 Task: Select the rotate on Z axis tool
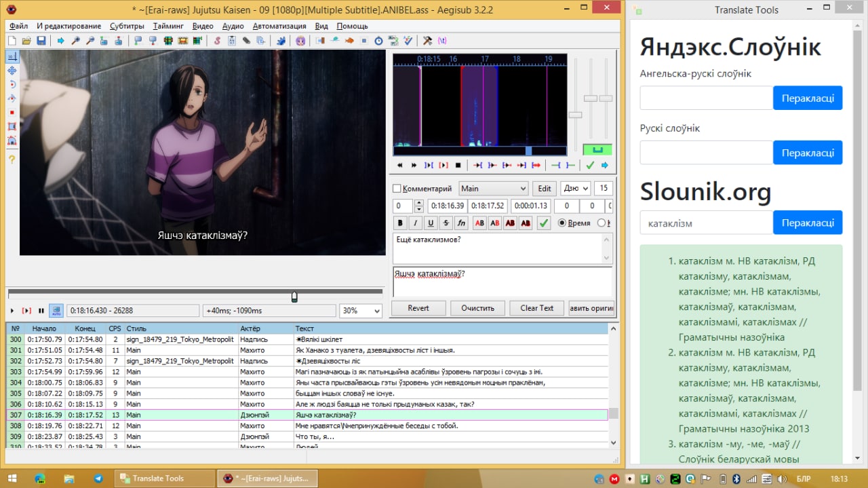[12, 85]
